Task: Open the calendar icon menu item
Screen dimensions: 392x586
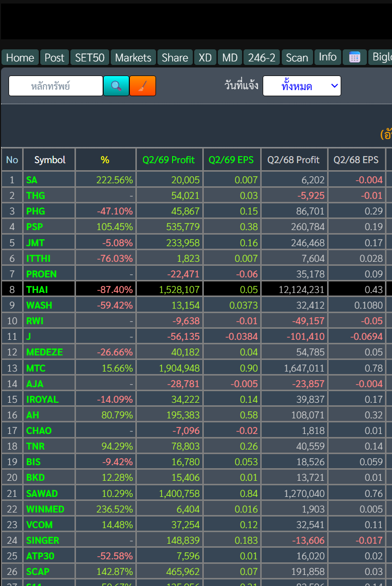Action: 354,57
